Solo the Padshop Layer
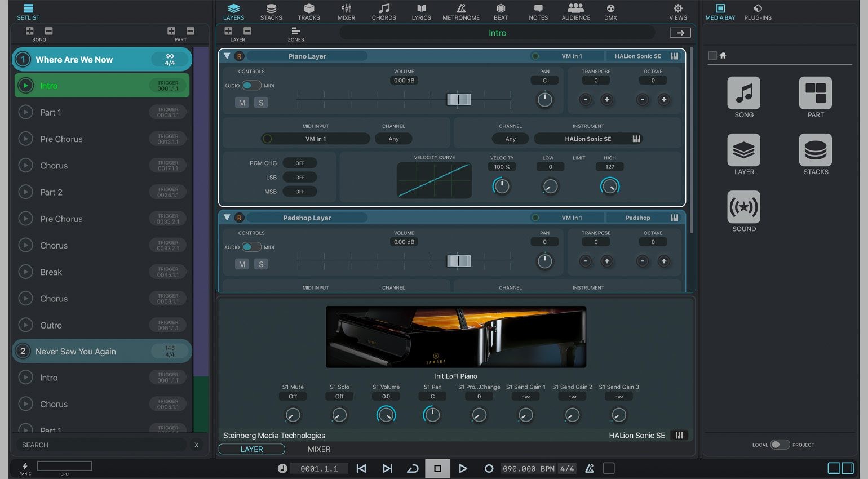Viewport: 868px width, 479px height. click(x=260, y=264)
